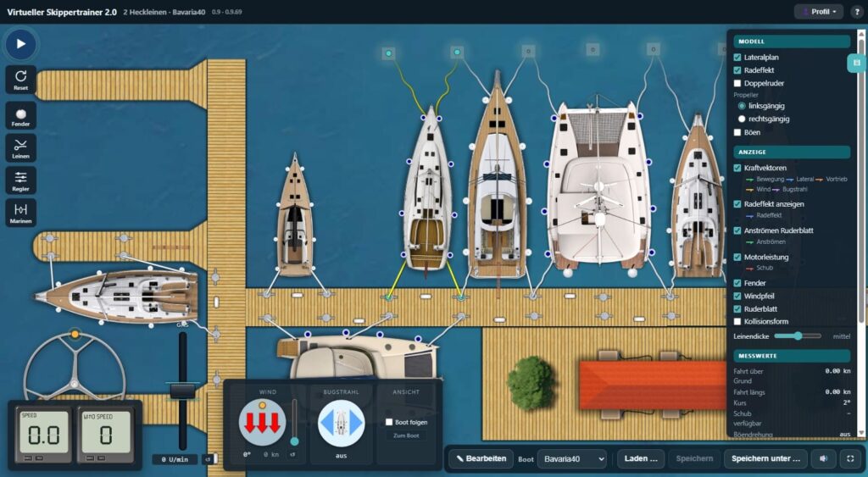This screenshot has width=868, height=477.
Task: Click the sailboat with yellow mooring lines
Action: pyautogui.click(x=428, y=191)
